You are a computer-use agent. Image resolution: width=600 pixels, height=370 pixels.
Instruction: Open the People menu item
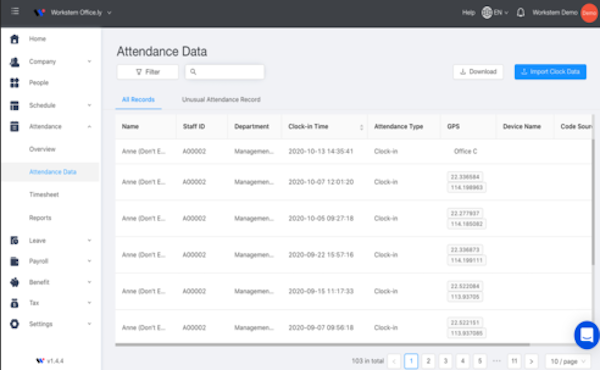[x=39, y=83]
